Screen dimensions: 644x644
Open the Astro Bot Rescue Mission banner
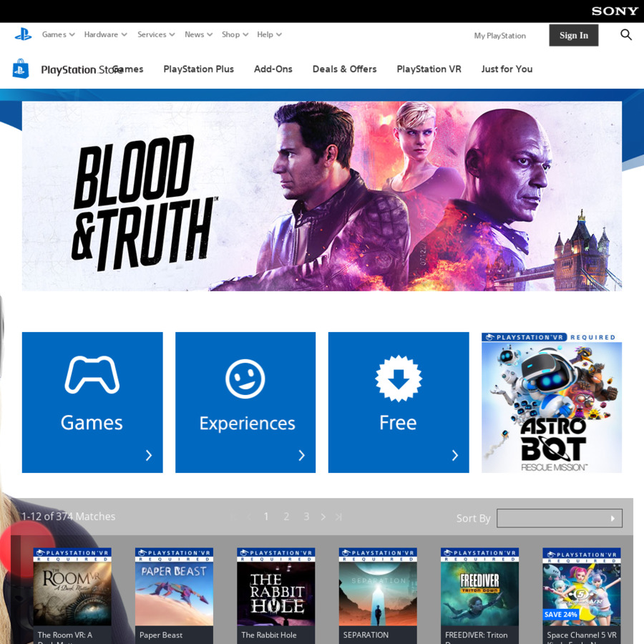click(551, 401)
